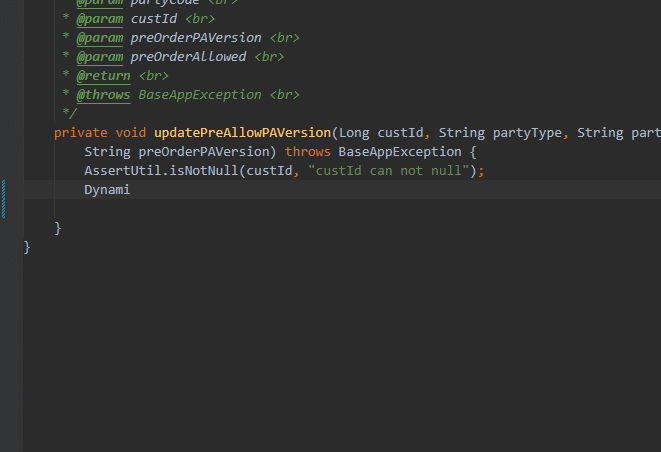Place cursor after the typed text Dynami
The width and height of the screenshot is (661, 452).
click(131, 190)
